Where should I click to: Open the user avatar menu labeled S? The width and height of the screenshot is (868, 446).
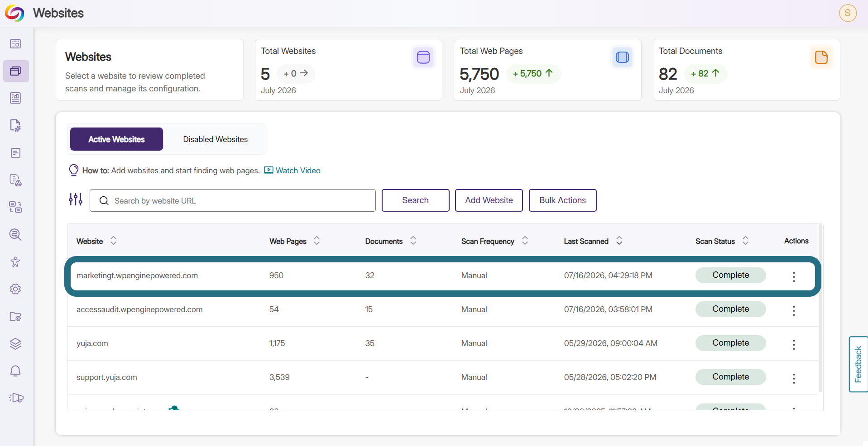click(848, 13)
